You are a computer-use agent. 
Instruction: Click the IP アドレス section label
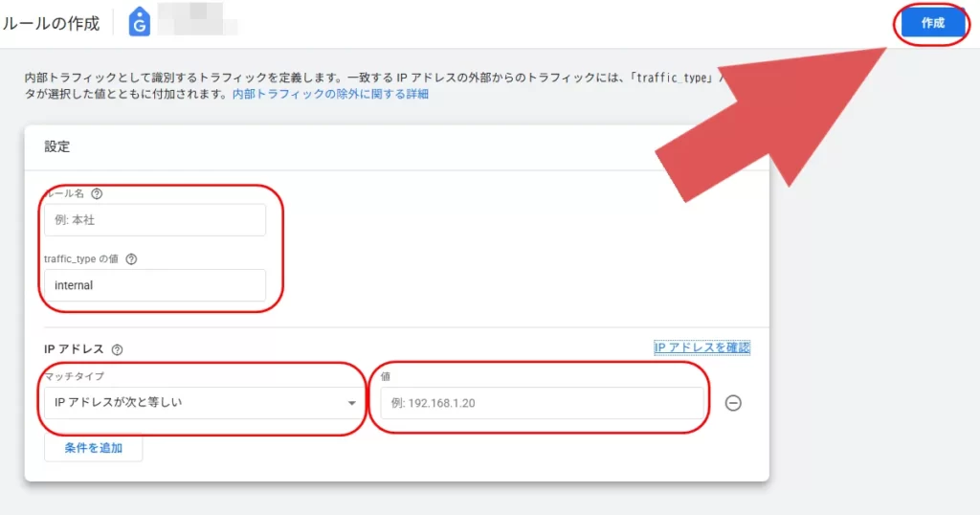[x=74, y=349]
